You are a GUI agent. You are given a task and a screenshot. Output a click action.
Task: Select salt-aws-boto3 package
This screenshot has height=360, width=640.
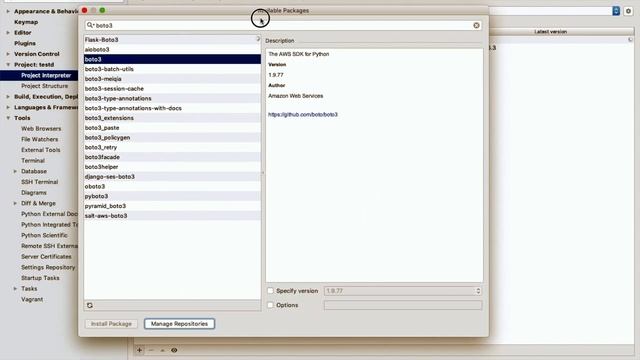pyautogui.click(x=172, y=216)
